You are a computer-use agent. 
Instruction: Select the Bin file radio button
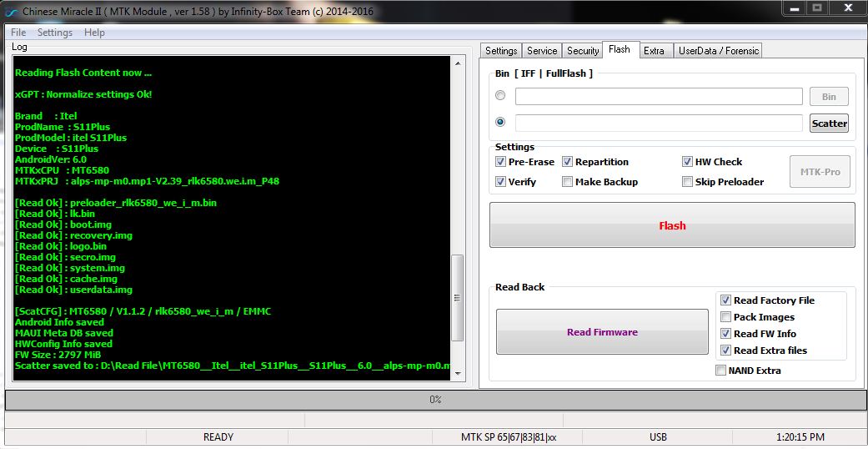[x=500, y=95]
